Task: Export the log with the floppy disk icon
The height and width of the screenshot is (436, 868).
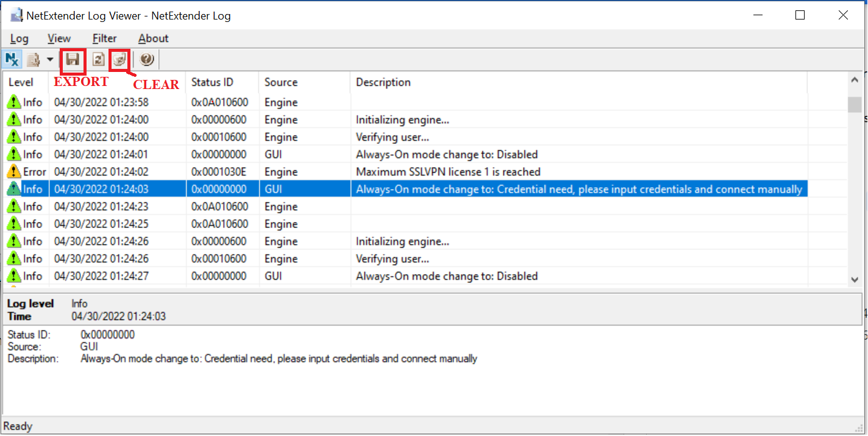Action: [73, 60]
